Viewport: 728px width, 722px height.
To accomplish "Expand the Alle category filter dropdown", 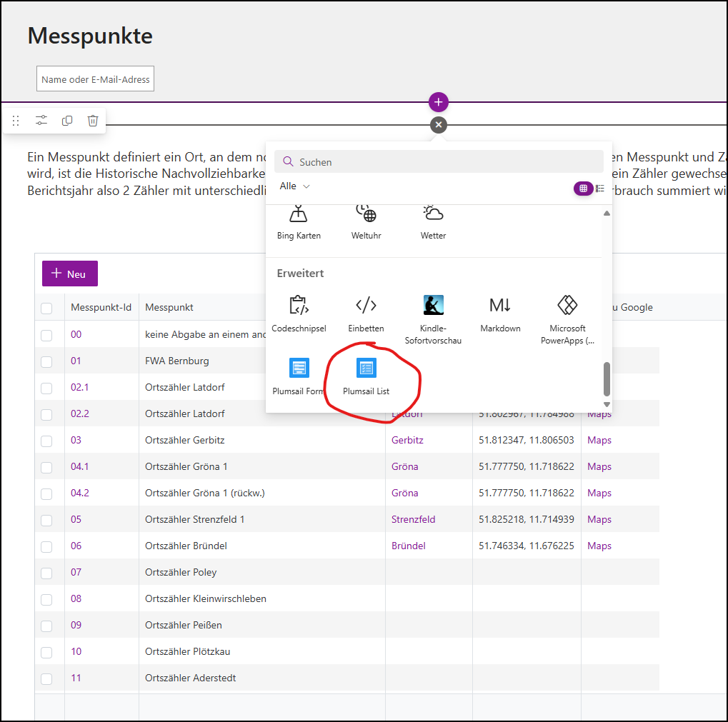I will coord(295,186).
